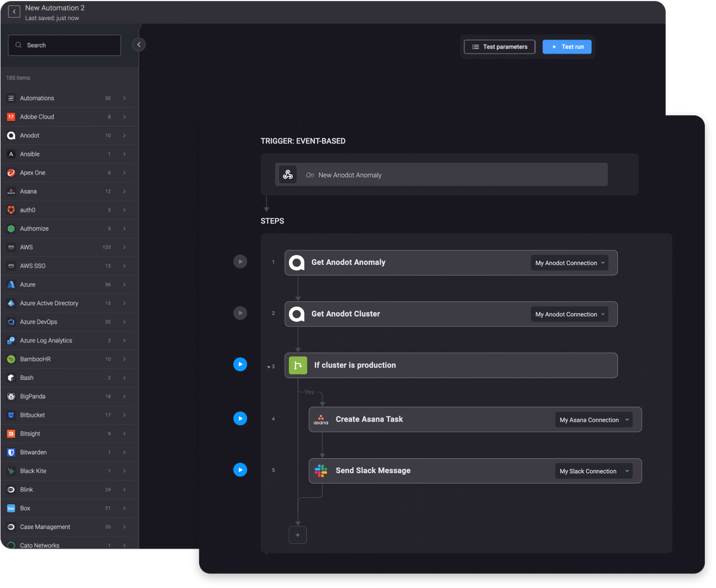Click the Azure DevOps icon
This screenshot has height=588, width=716.
(x=11, y=322)
